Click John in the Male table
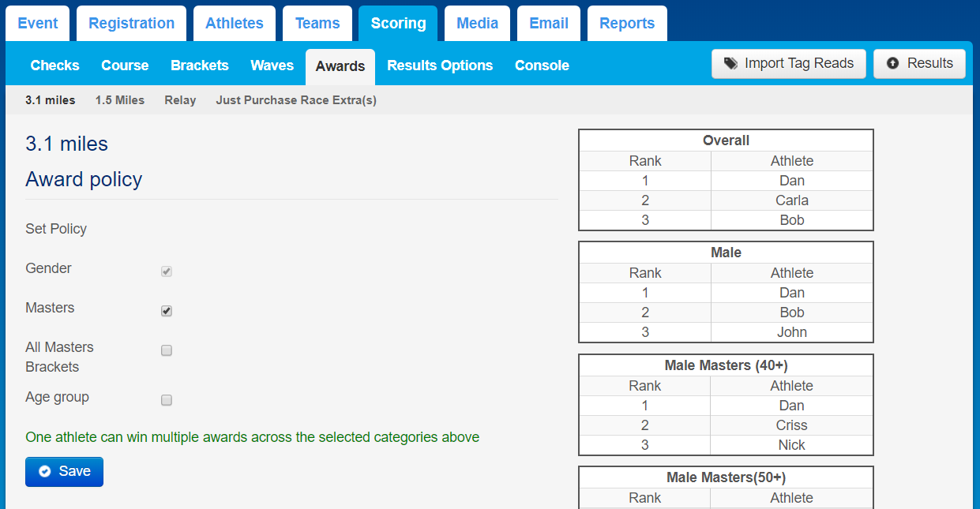Viewport: 980px width, 509px height. pos(792,332)
